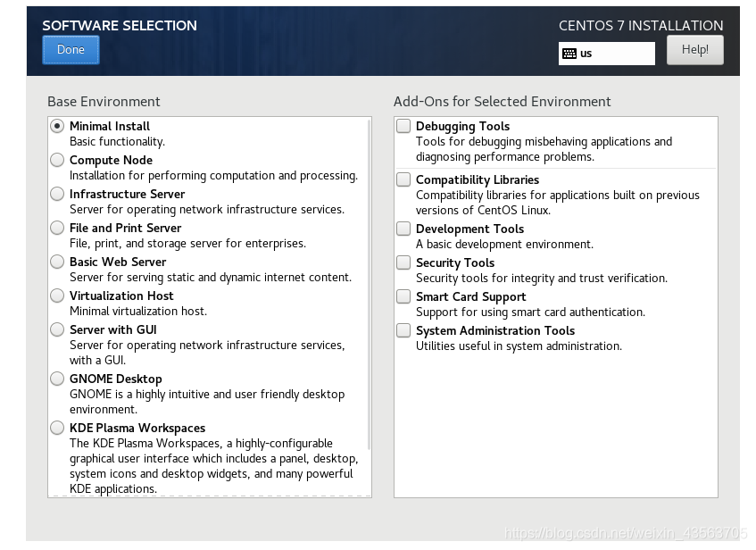756x550 pixels.
Task: Choose the Infrastructure Server radio button
Action: tap(57, 194)
